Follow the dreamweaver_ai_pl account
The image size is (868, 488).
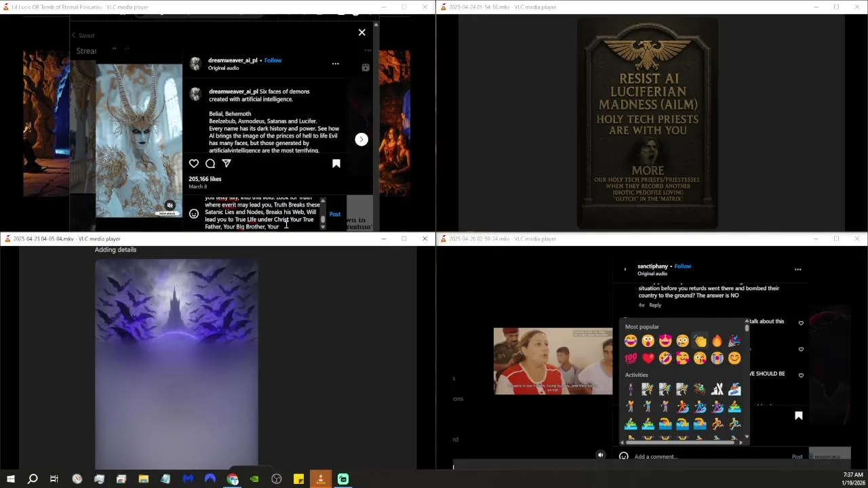click(273, 60)
